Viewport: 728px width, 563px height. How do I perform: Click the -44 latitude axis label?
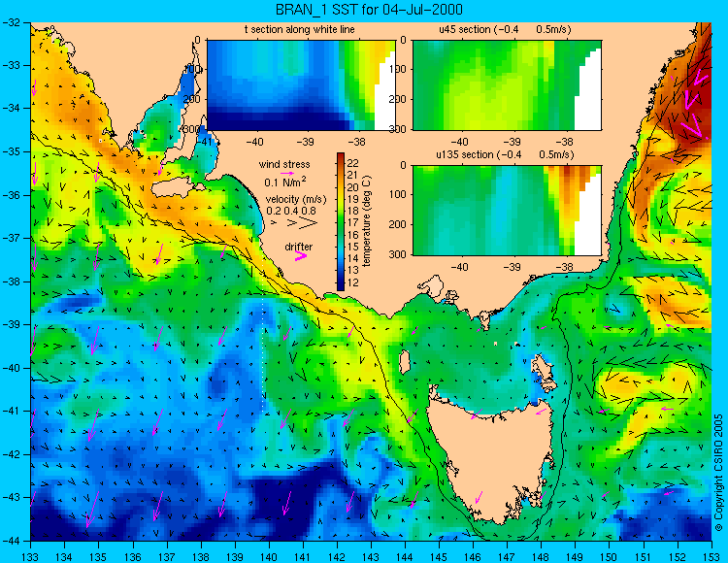click(x=11, y=541)
